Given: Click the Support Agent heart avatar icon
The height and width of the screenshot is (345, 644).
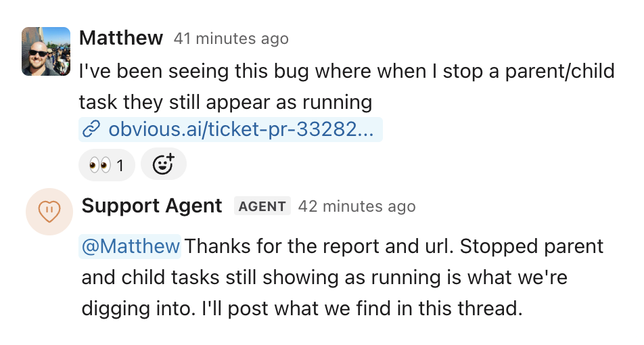Looking at the screenshot, I should [49, 212].
